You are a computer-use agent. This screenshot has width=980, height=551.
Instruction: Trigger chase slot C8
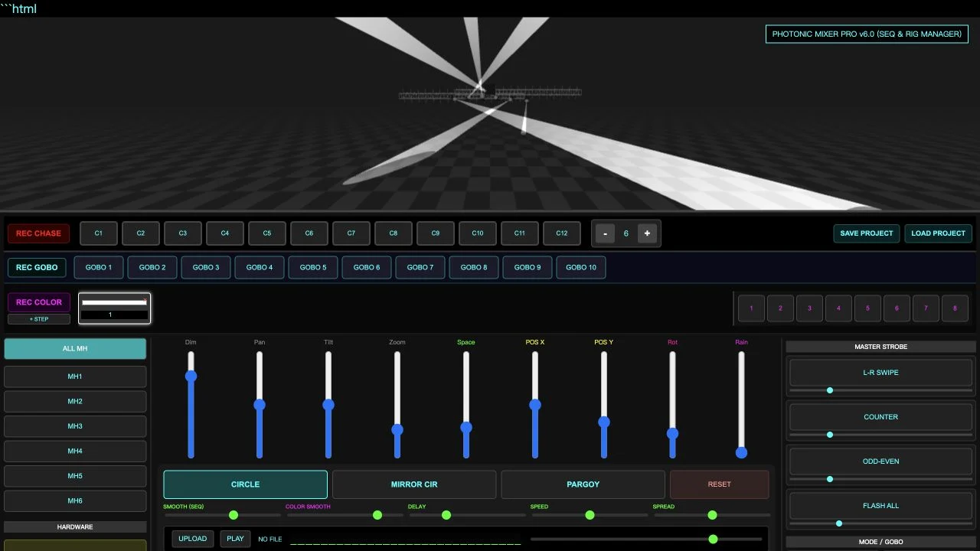click(394, 233)
